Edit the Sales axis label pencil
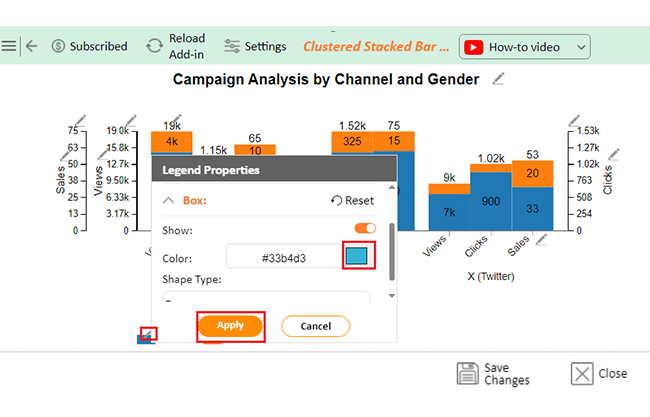Screen dimensions: 650x417 pos(65,155)
